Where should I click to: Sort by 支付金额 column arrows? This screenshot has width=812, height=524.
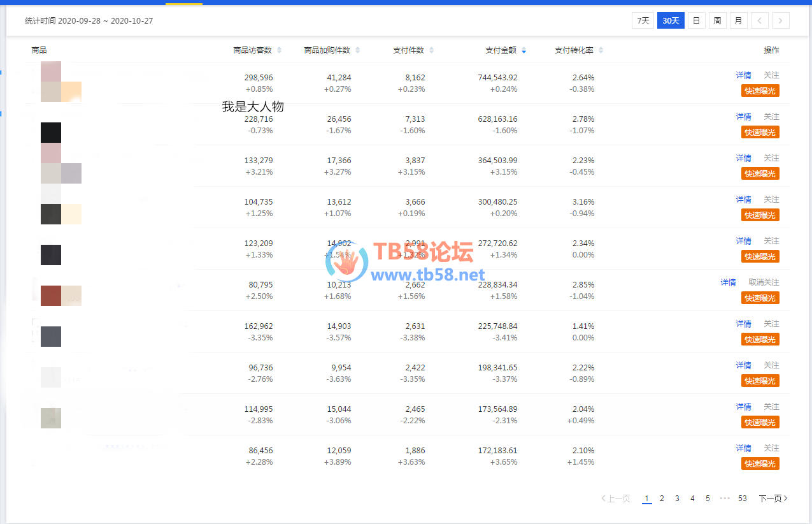coord(524,50)
